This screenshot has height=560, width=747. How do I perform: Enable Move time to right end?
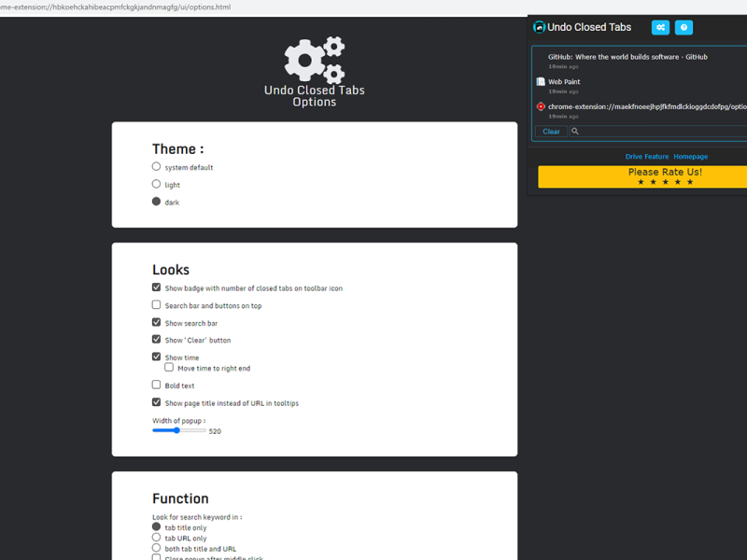coord(169,367)
